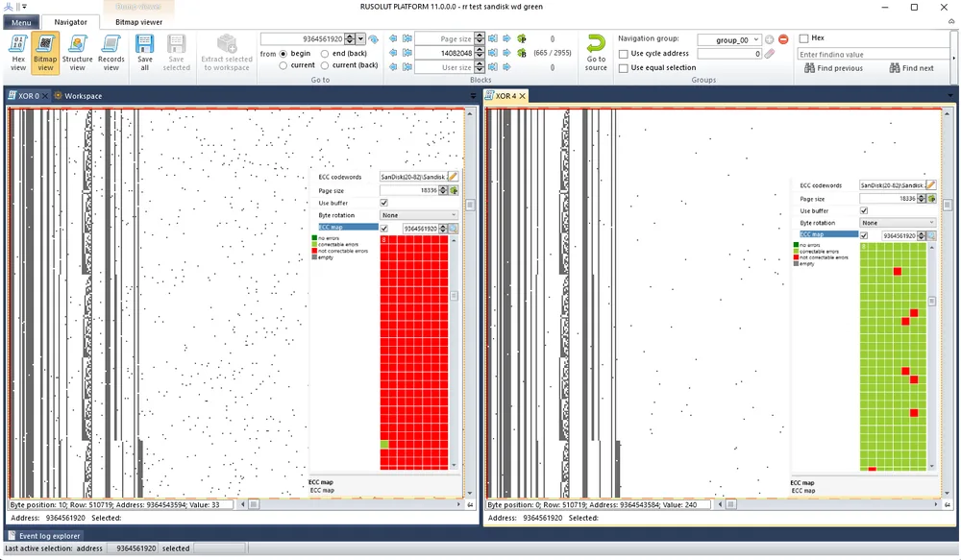Switch to the Bitmap viewer ribbon tab
Screen dimensions: 961x560
(x=139, y=22)
